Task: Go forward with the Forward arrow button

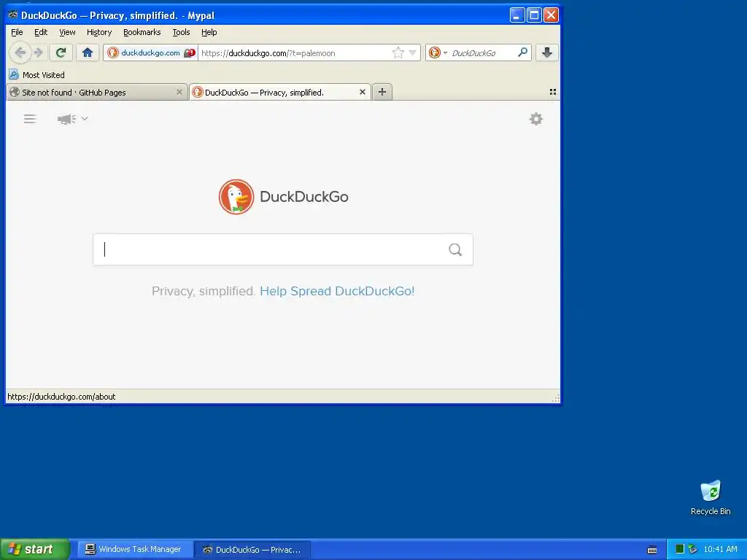Action: click(39, 52)
